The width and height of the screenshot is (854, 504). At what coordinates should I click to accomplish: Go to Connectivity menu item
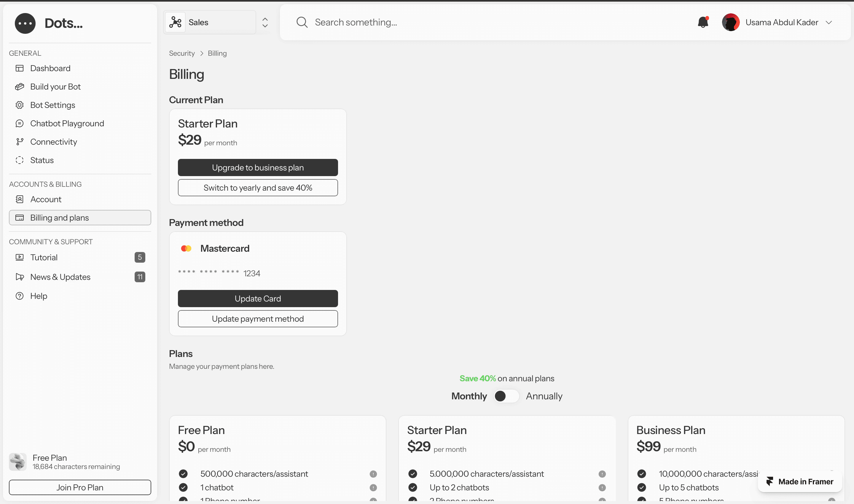point(53,142)
